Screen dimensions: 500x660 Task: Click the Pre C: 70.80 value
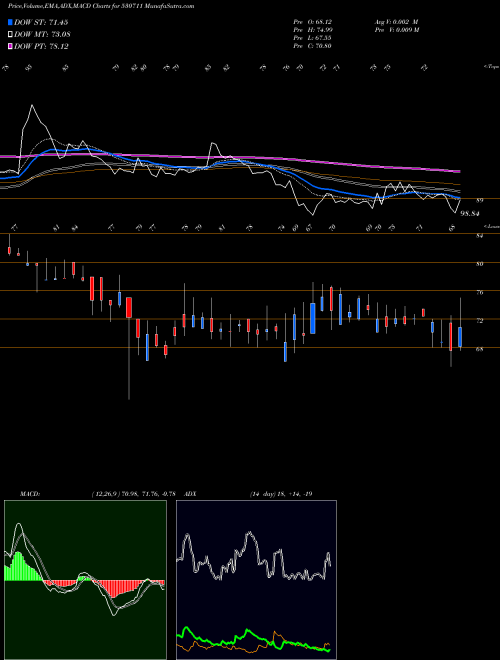click(x=313, y=46)
